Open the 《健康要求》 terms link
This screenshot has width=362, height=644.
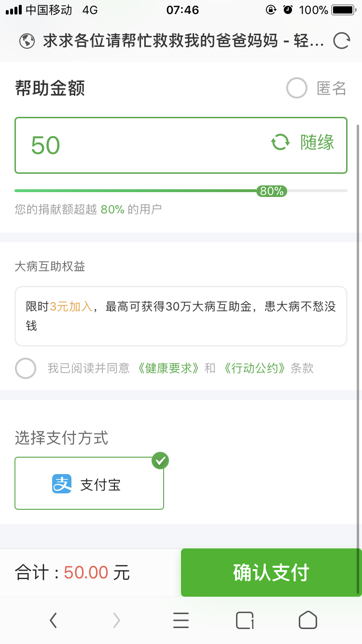point(167,368)
